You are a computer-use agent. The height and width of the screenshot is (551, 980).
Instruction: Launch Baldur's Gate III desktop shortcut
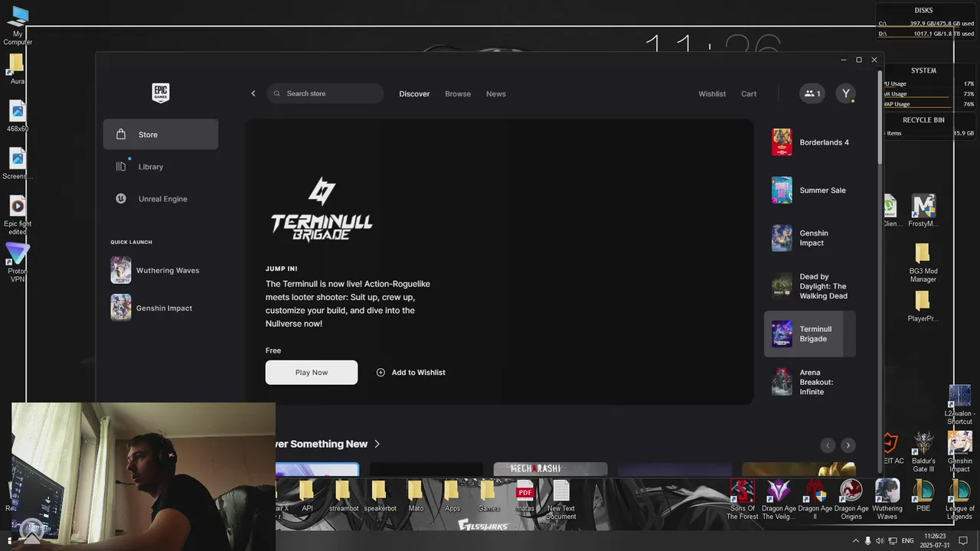click(x=923, y=453)
